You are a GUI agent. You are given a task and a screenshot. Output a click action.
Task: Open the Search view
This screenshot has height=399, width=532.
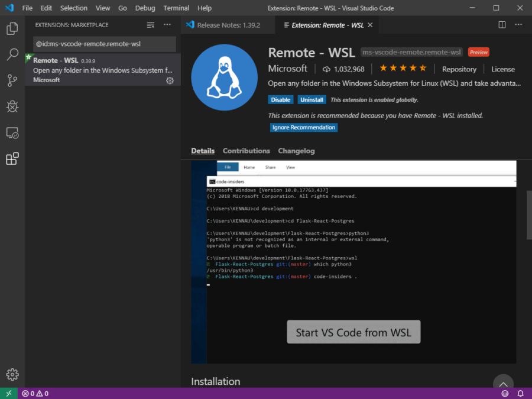pos(12,54)
